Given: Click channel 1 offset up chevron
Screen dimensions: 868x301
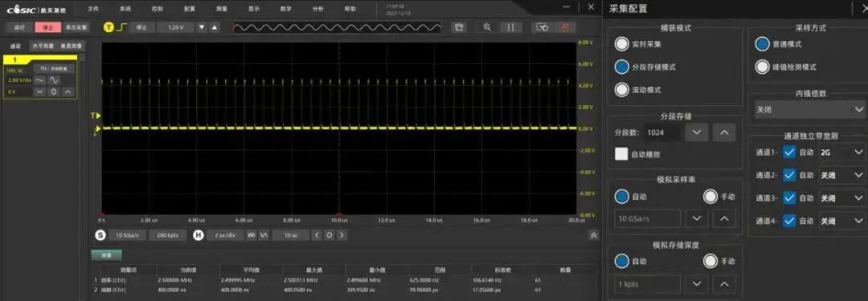Looking at the screenshot, I should 68,92.
